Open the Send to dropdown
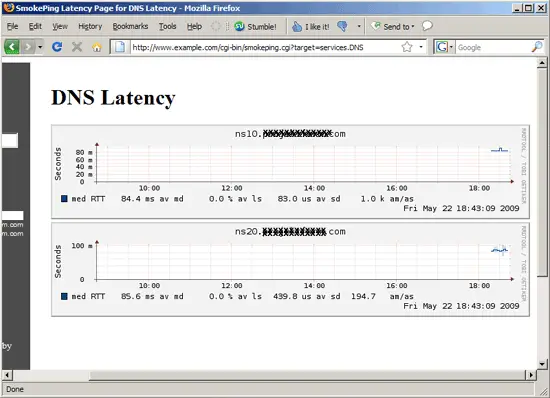The image size is (550, 398). [x=393, y=26]
